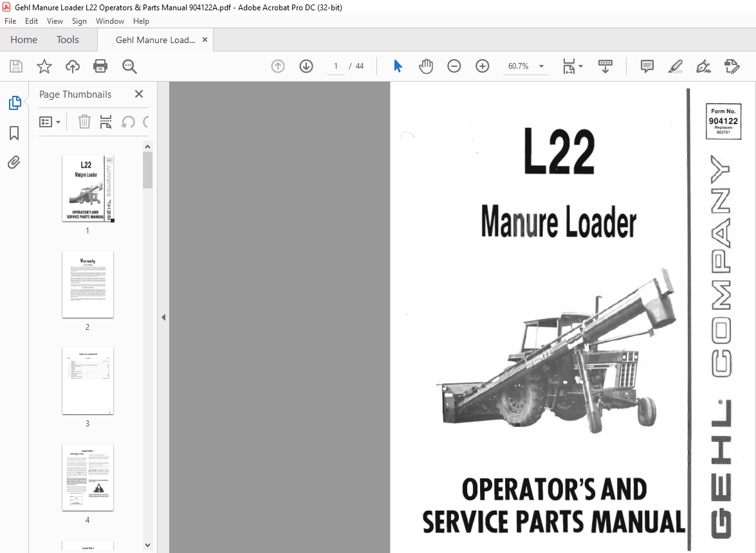Open the Find text search tool
The image size is (756, 553).
tap(129, 66)
